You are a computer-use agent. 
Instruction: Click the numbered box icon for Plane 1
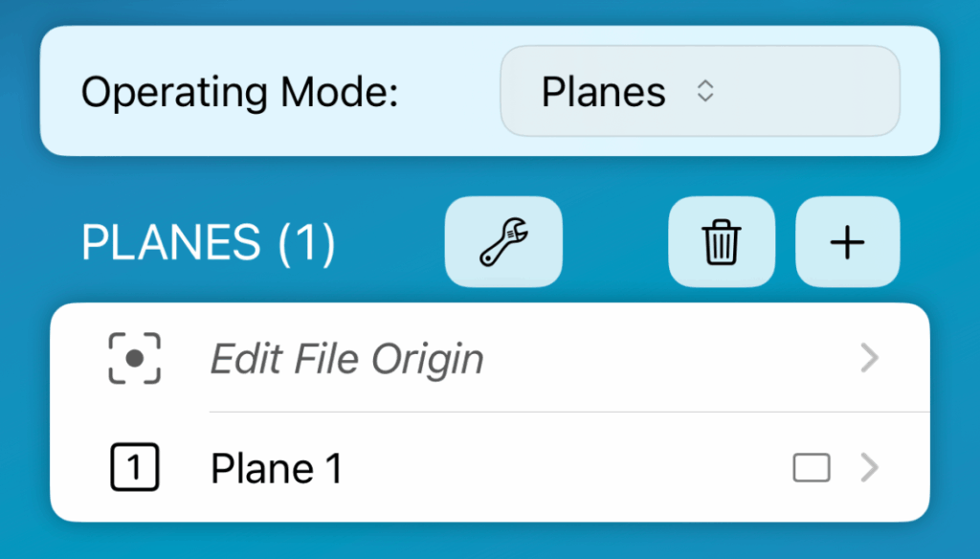pos(135,469)
